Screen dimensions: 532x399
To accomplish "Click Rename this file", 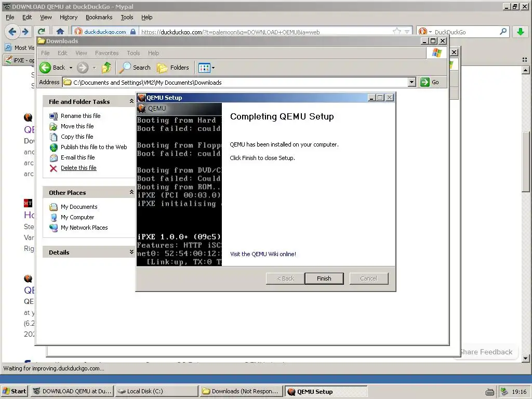I will point(81,116).
